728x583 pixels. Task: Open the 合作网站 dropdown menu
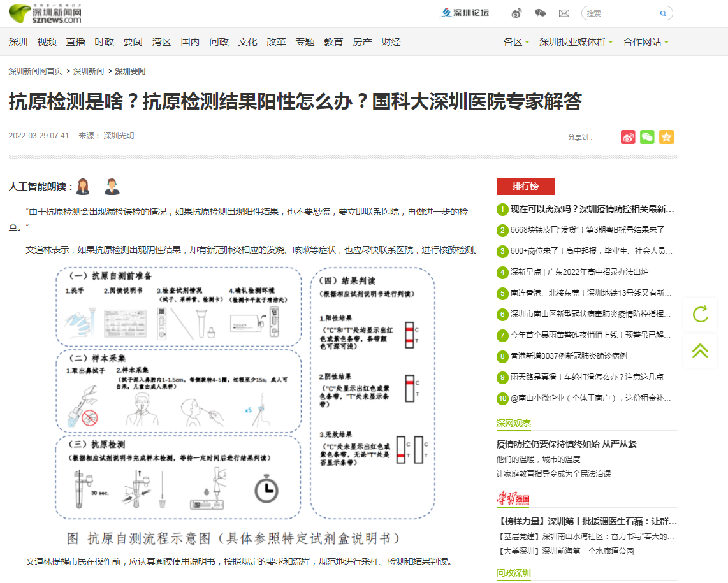tap(646, 42)
